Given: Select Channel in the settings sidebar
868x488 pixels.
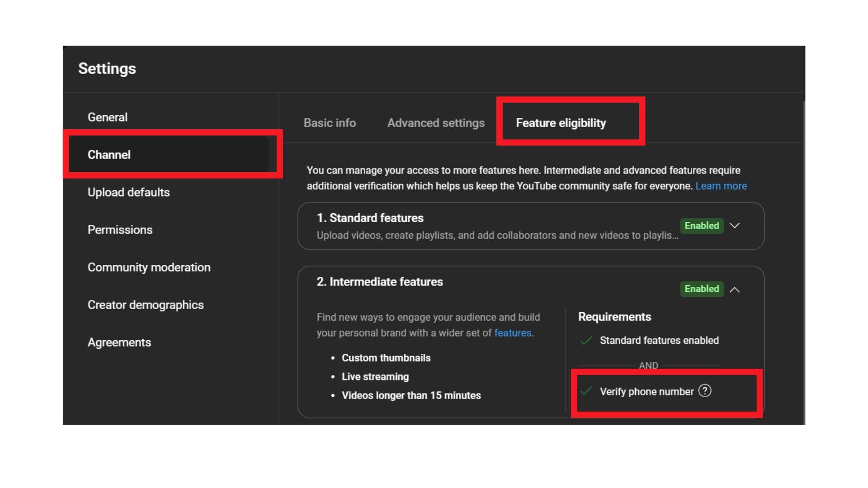Looking at the screenshot, I should [109, 155].
